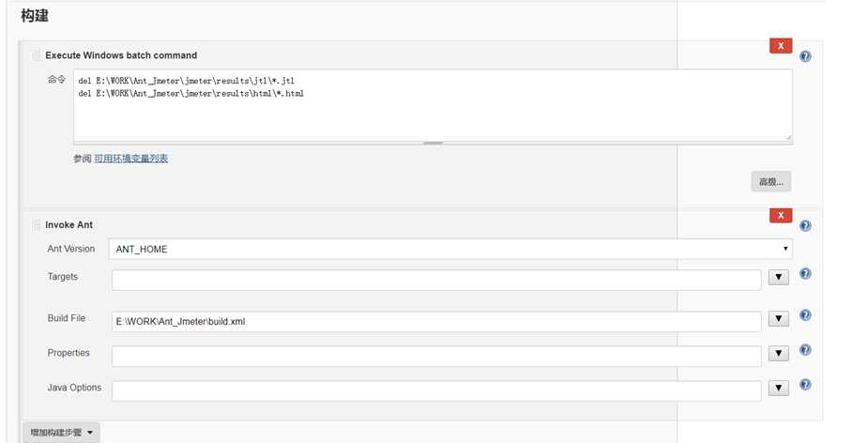Viewport: 868px width, 443px height.
Task: Open the 可用环境变量列表 link
Action: pyautogui.click(x=130, y=159)
